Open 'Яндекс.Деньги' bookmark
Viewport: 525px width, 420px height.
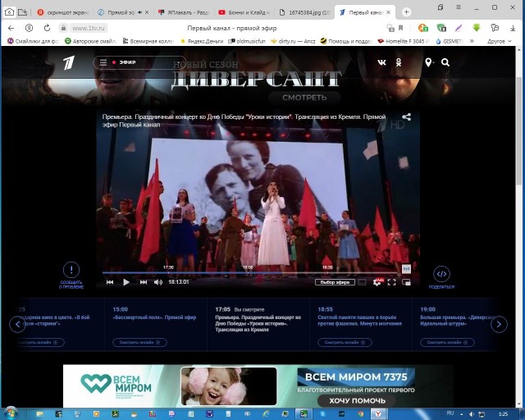tap(202, 41)
